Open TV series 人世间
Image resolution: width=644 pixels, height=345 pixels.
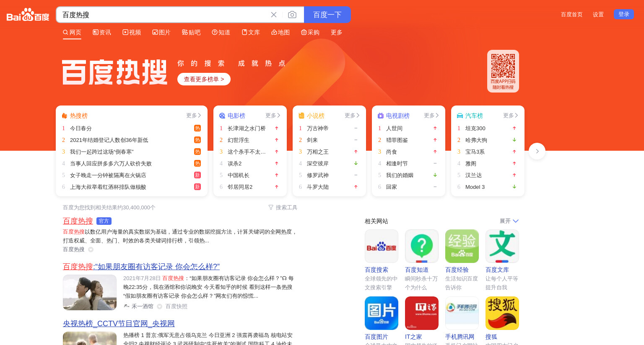(x=394, y=128)
